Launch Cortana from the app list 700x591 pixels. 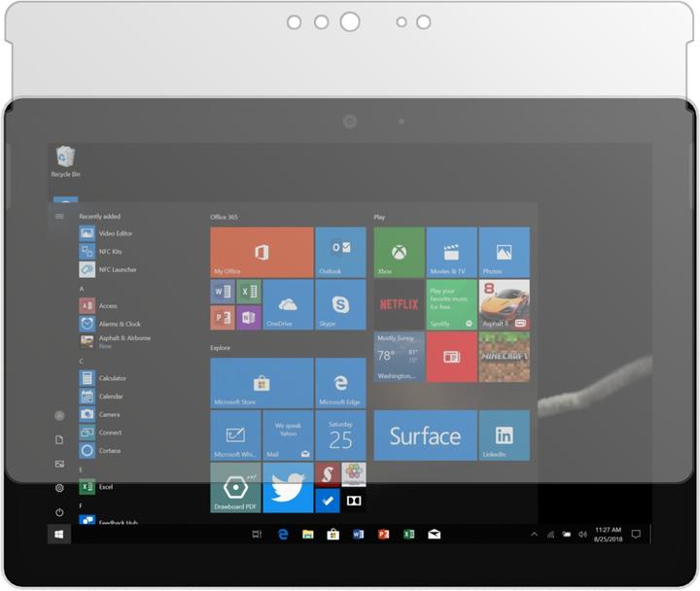100,450
